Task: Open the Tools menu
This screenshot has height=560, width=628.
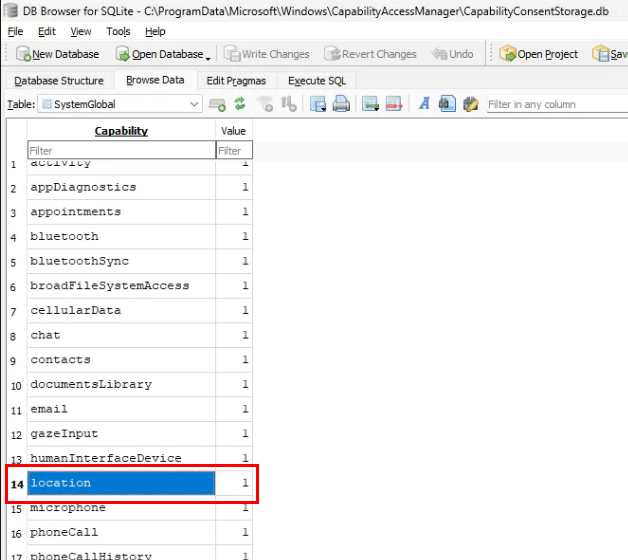Action: pyautogui.click(x=118, y=31)
